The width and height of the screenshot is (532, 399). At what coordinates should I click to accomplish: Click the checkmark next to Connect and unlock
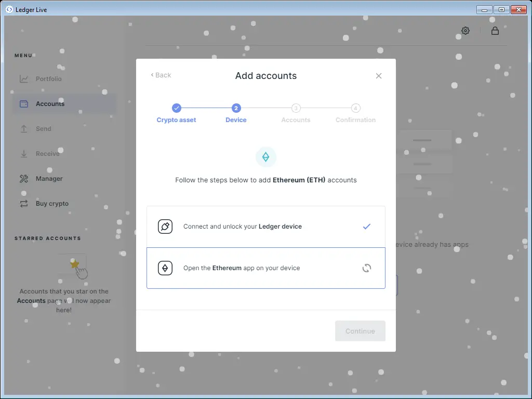click(366, 227)
